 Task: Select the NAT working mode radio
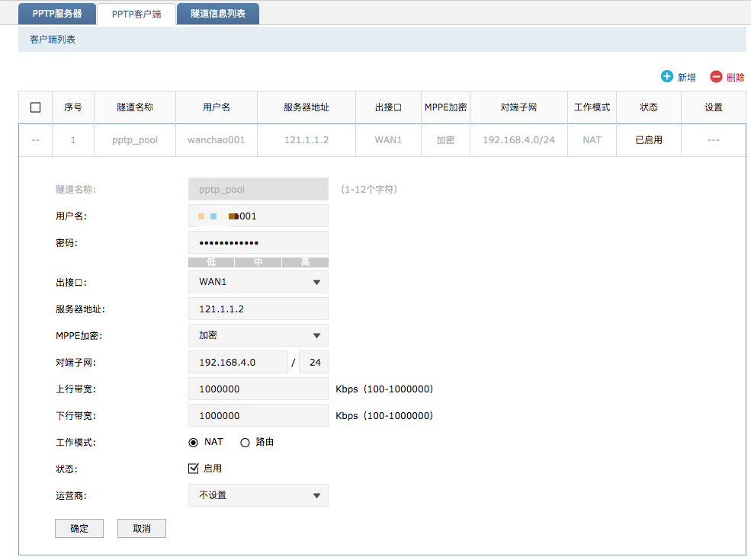(194, 442)
